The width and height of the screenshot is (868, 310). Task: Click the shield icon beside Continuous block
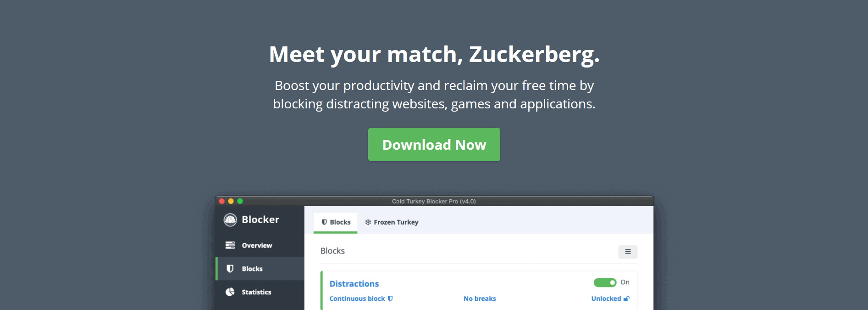(390, 299)
